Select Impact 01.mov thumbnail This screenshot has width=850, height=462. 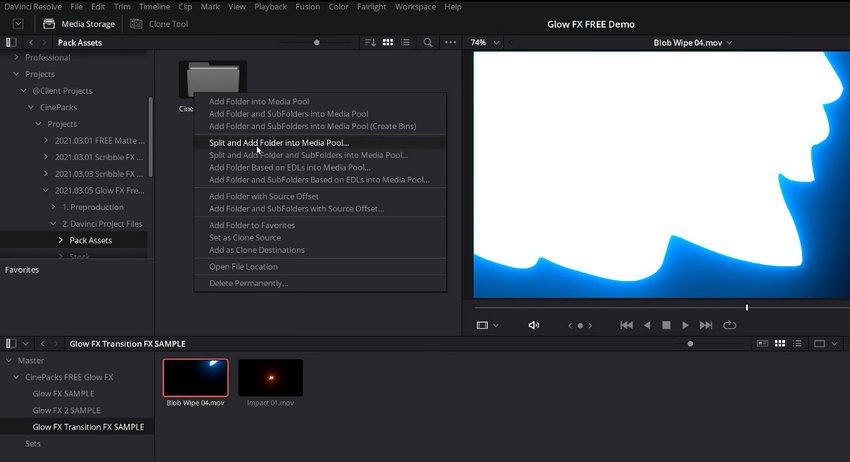click(271, 377)
